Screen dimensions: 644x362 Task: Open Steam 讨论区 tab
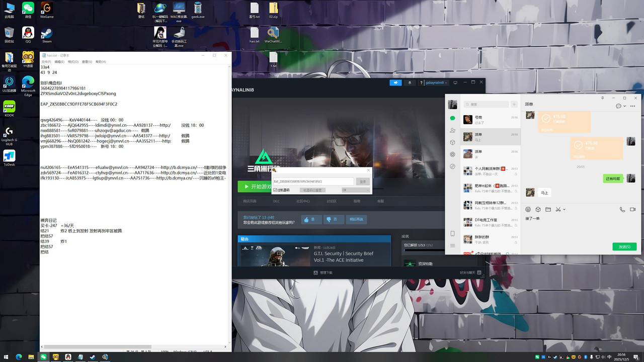point(331,201)
